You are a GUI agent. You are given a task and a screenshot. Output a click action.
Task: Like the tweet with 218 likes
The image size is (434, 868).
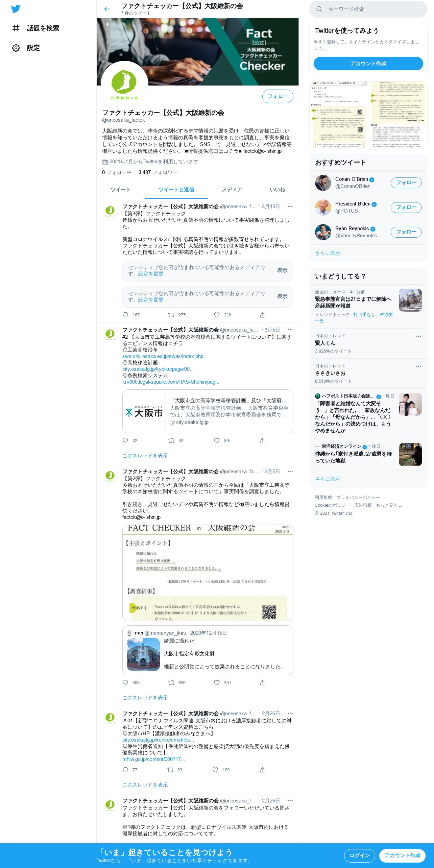(x=217, y=315)
